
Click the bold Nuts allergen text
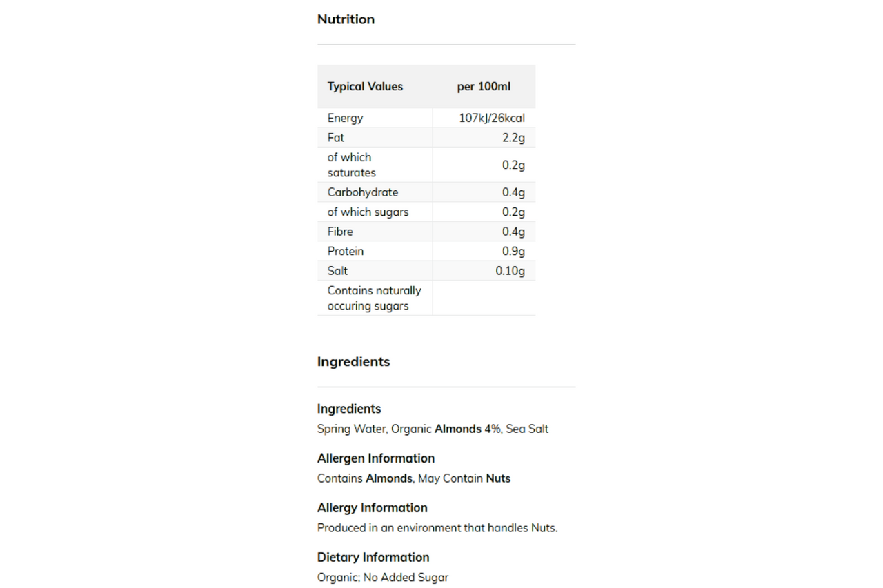[498, 478]
